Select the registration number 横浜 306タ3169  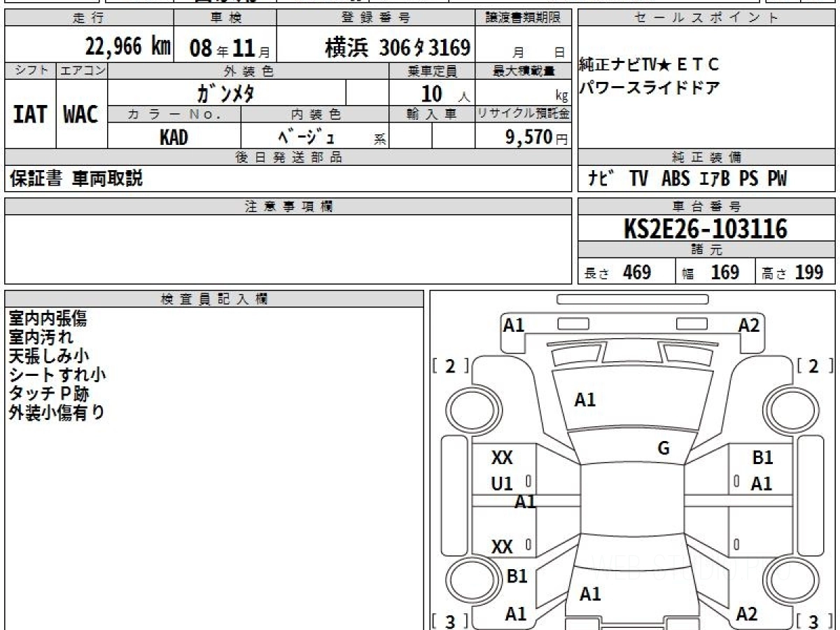pyautogui.click(x=397, y=48)
